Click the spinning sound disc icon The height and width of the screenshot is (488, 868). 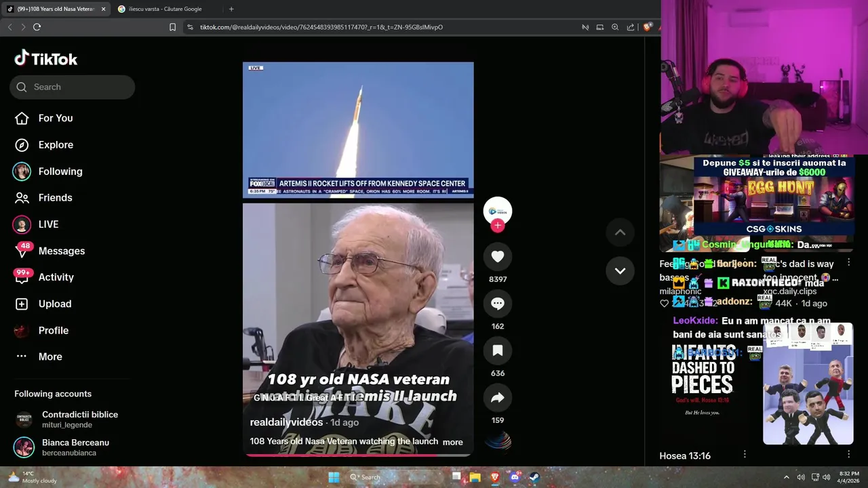click(x=498, y=441)
